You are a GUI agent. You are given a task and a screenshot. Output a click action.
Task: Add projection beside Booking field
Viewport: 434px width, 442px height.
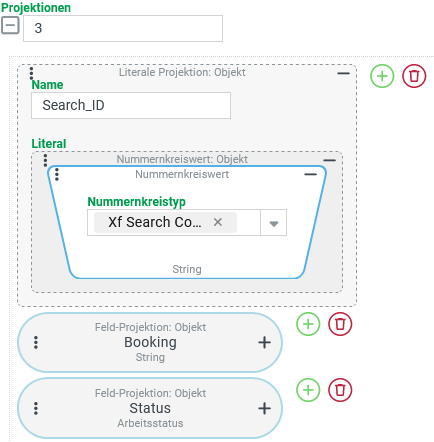[308, 324]
